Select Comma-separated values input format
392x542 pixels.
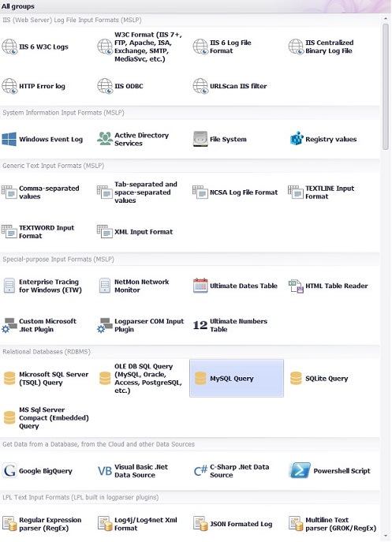point(41,193)
